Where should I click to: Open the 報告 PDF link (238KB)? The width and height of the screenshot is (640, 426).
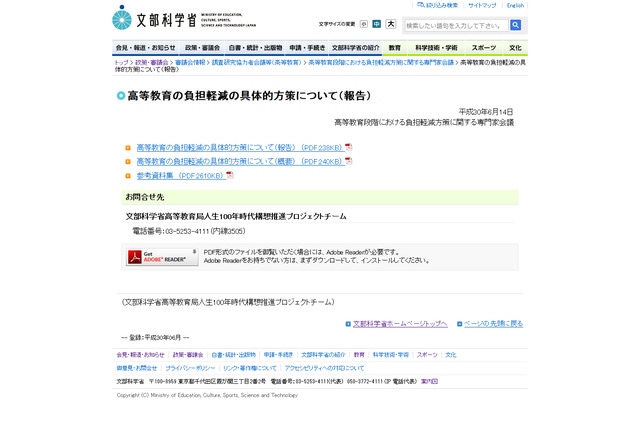(240, 148)
